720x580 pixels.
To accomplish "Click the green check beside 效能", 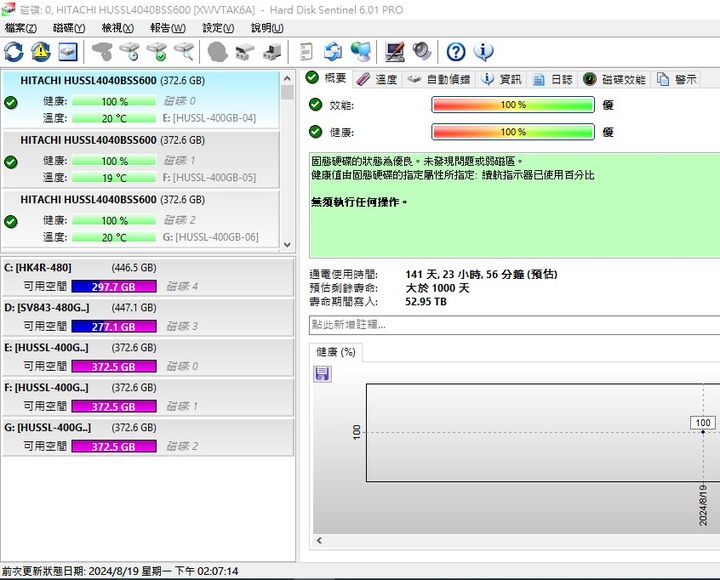I will 315,105.
